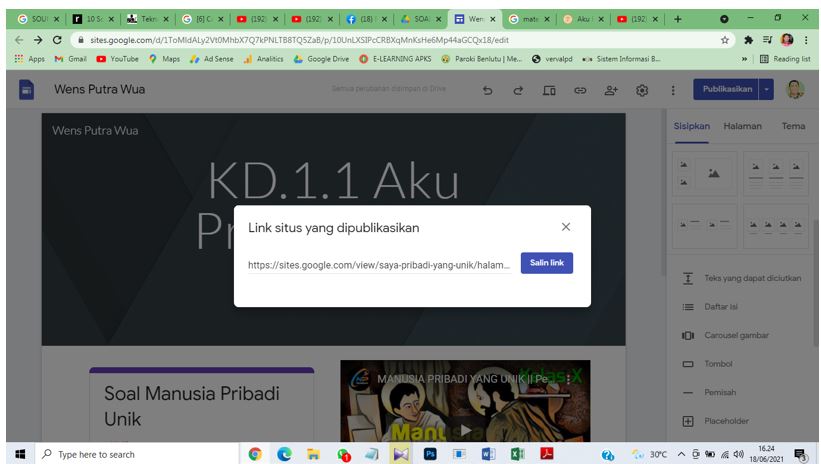Expand the Publikasikan dropdown arrow
The image size is (821, 464).
coord(767,89)
